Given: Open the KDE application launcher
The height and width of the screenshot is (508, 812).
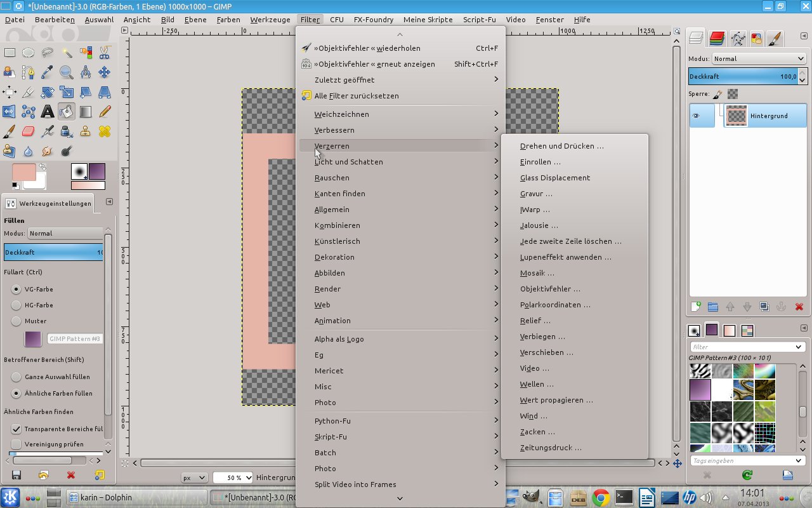Looking at the screenshot, I should click(x=10, y=497).
